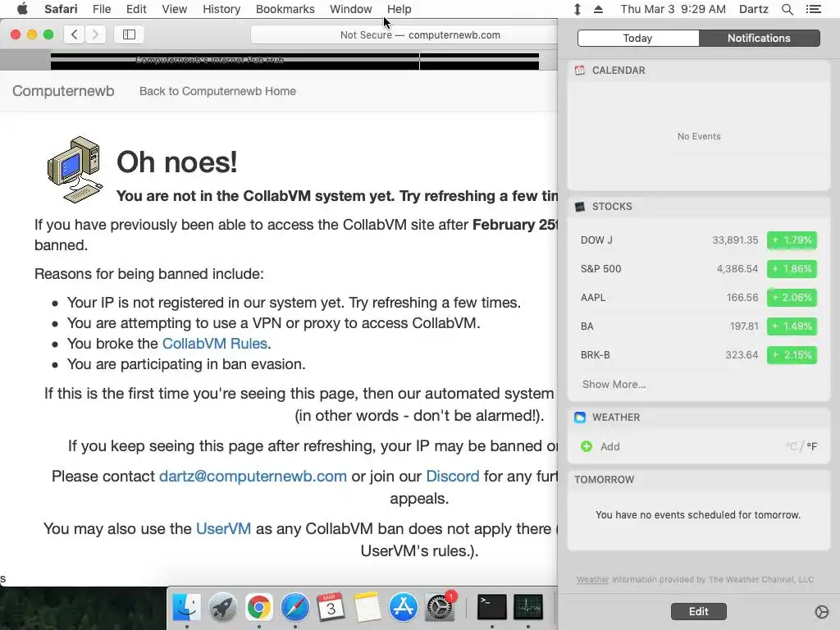Click the Calendar widget icon

(x=580, y=71)
